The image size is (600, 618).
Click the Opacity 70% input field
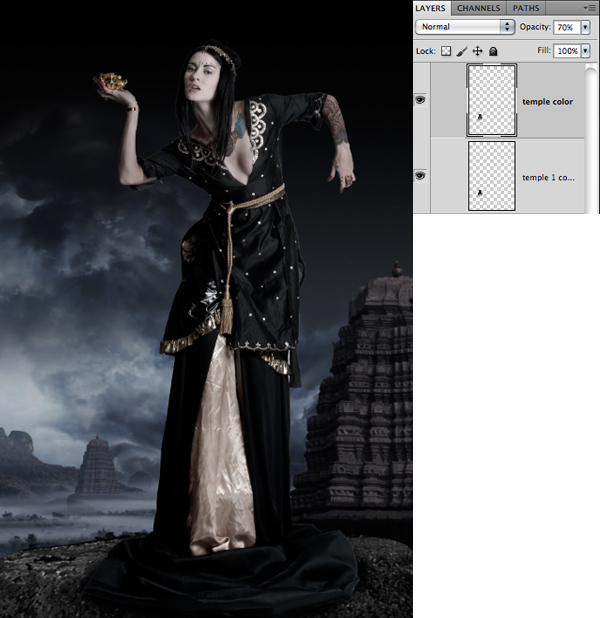pyautogui.click(x=567, y=27)
